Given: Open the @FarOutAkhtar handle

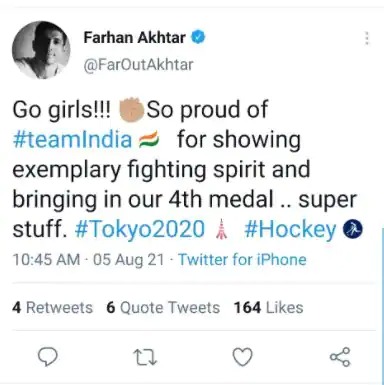Looking at the screenshot, I should pos(138,64).
